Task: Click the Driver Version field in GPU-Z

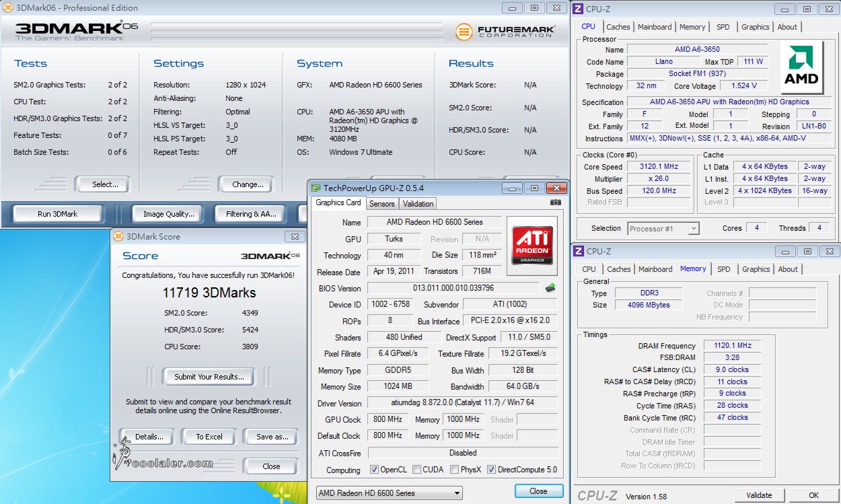Action: click(x=463, y=403)
